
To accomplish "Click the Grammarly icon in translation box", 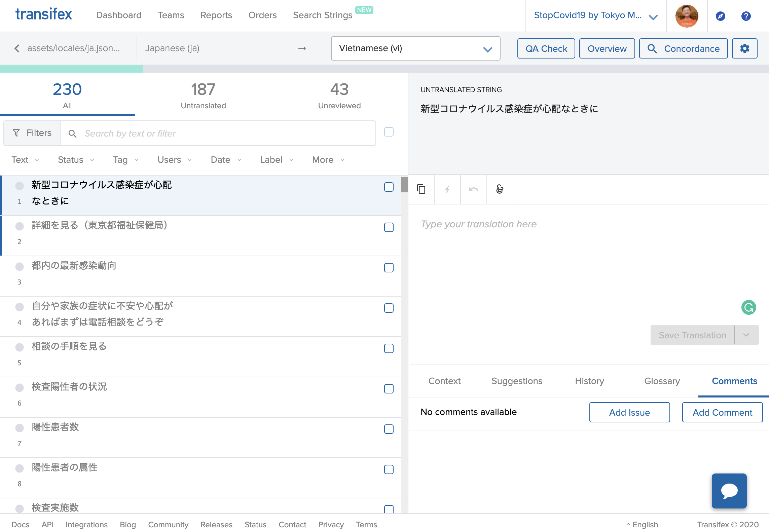I will point(748,307).
